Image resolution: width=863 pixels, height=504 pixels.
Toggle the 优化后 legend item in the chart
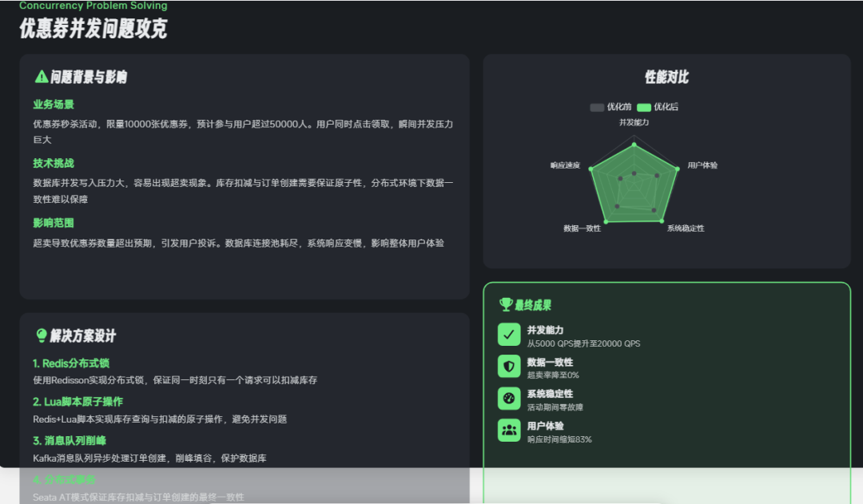(x=658, y=107)
